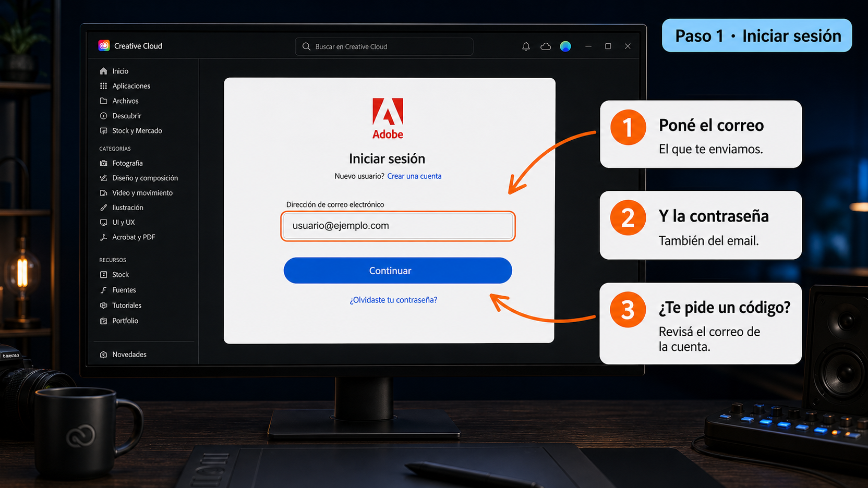Viewport: 868px width, 488px height.
Task: Click the Ilustración brush icon
Action: [x=103, y=208]
